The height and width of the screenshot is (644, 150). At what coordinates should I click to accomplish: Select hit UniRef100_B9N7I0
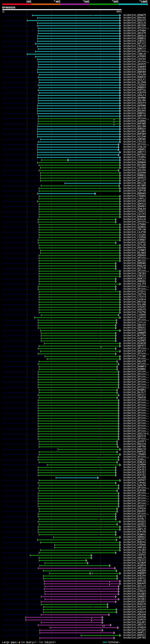point(135,49)
